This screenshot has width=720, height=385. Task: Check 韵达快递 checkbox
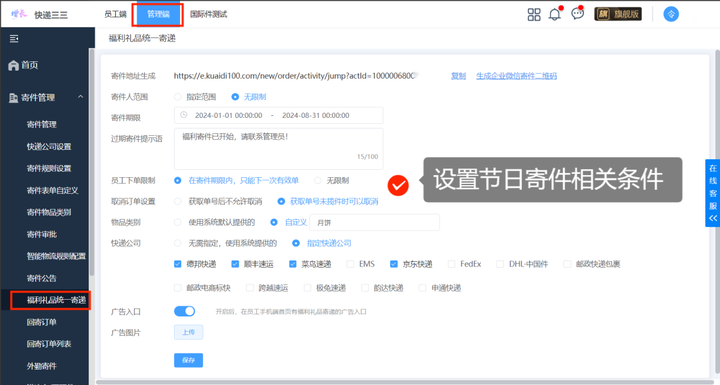[365, 288]
